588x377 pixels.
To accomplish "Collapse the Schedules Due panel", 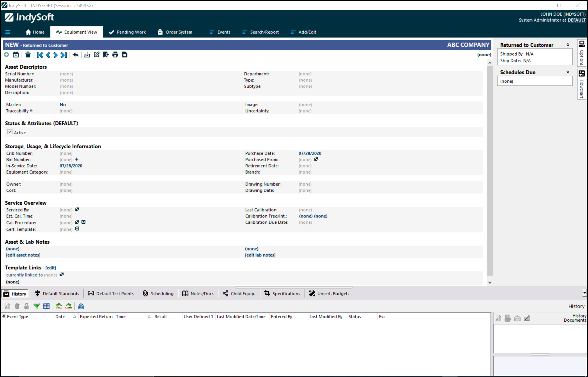I will 568,72.
